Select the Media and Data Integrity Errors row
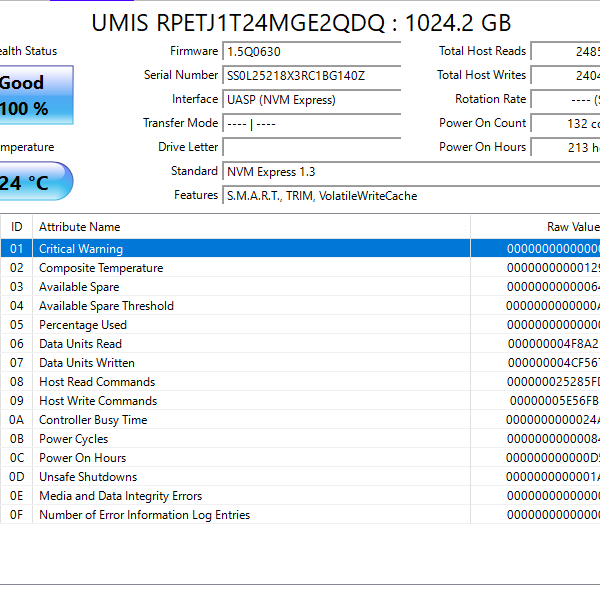Image resolution: width=600 pixels, height=589 pixels. [300, 496]
